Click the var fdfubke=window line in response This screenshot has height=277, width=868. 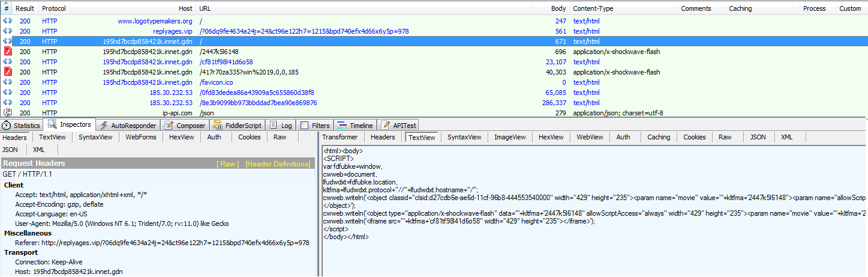click(x=353, y=166)
